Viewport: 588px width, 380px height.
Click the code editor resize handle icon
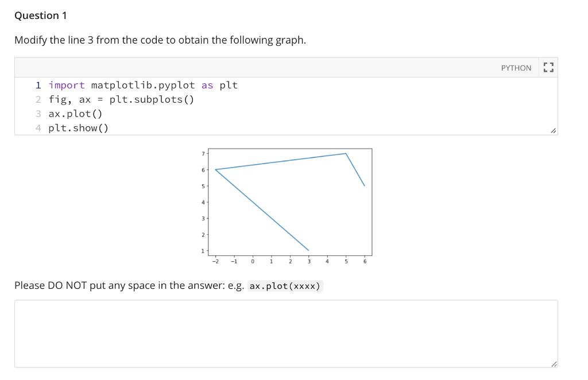tap(553, 130)
